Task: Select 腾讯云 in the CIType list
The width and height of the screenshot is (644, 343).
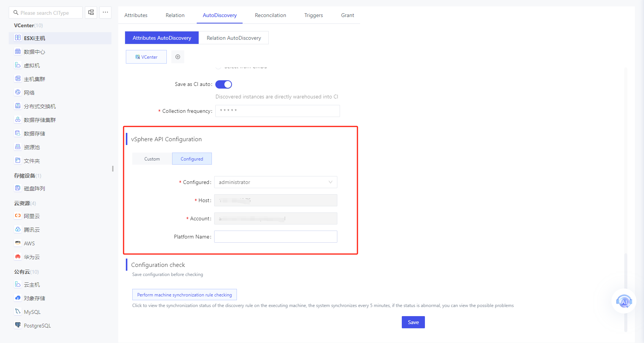Action: 60,229
